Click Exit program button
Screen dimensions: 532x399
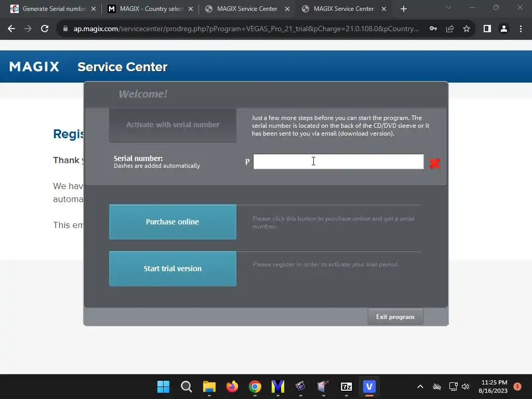coord(395,316)
